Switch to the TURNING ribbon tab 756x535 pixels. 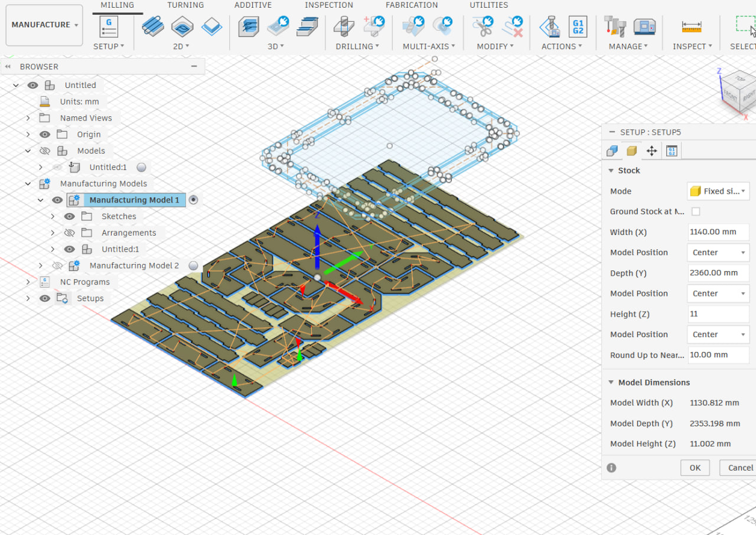coord(185,5)
